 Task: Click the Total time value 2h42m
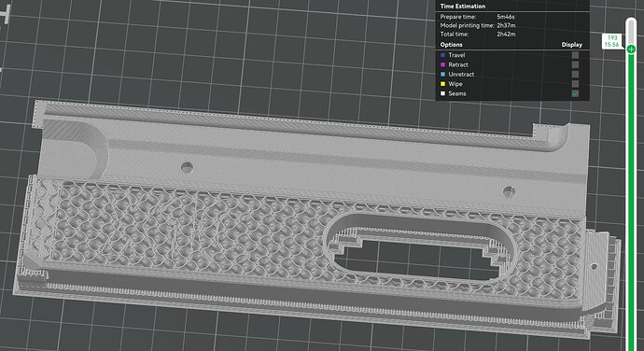(x=506, y=35)
